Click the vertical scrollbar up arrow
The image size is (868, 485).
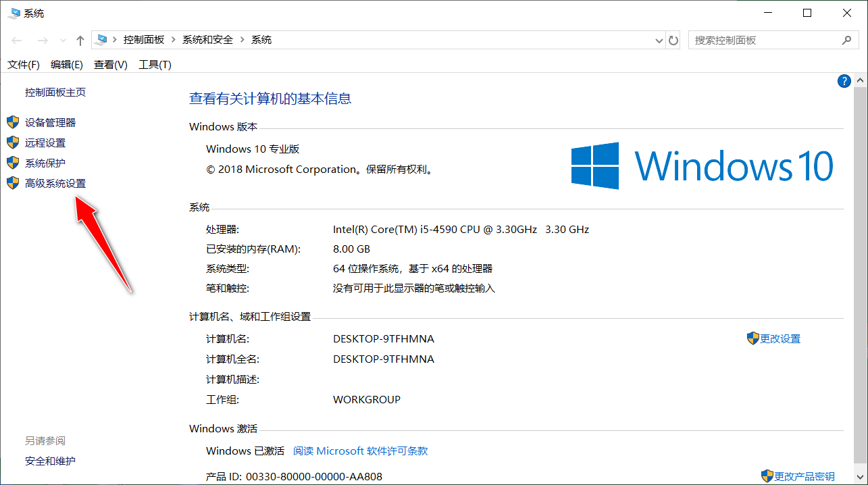pos(861,80)
